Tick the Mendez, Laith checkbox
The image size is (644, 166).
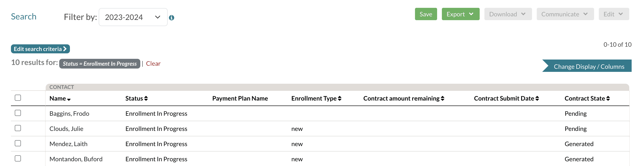pyautogui.click(x=18, y=143)
